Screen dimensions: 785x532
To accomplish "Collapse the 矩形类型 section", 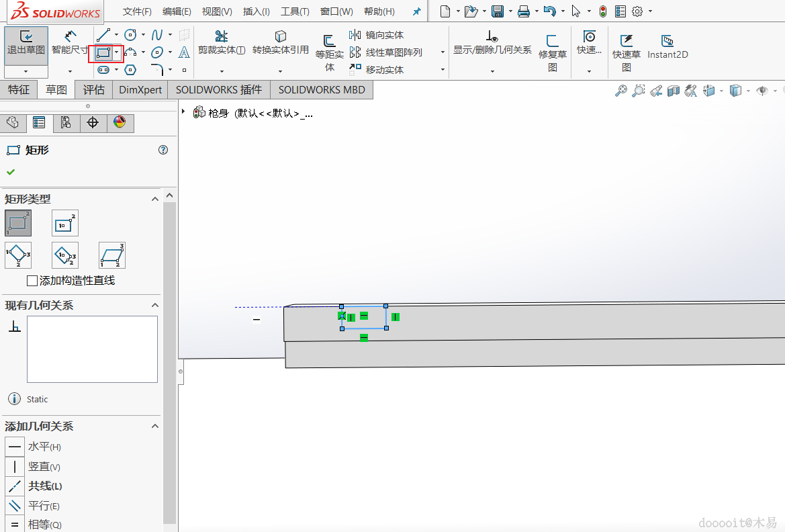I will coord(155,199).
